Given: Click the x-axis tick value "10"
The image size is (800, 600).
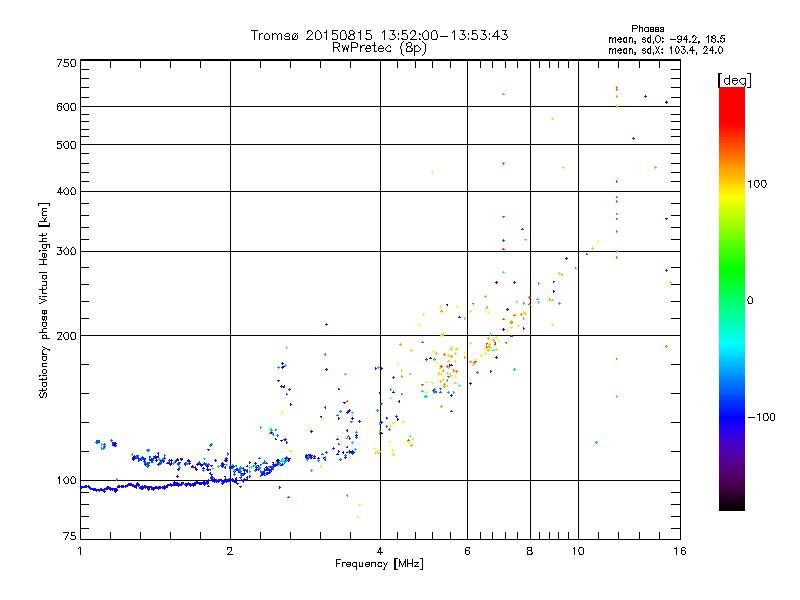Looking at the screenshot, I should [578, 551].
